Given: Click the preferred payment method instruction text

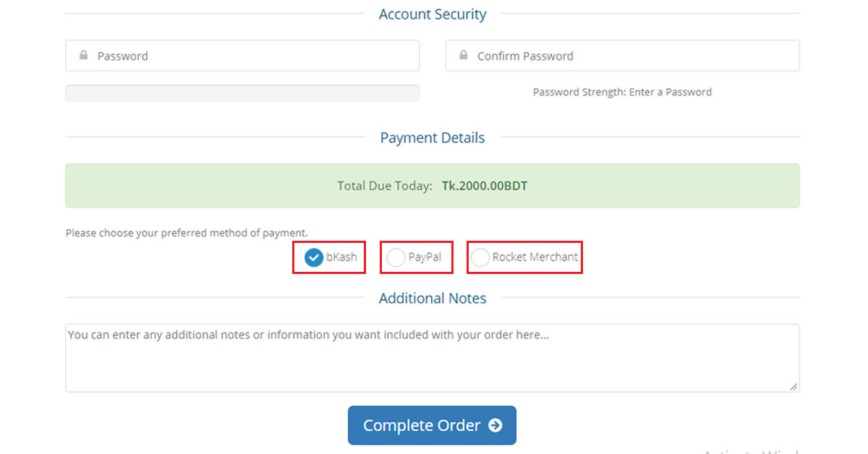Looking at the screenshot, I should click(x=186, y=233).
